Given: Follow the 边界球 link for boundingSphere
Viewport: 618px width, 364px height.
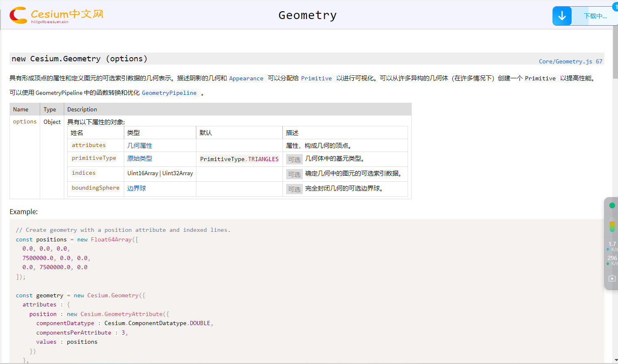Looking at the screenshot, I should [x=137, y=188].
